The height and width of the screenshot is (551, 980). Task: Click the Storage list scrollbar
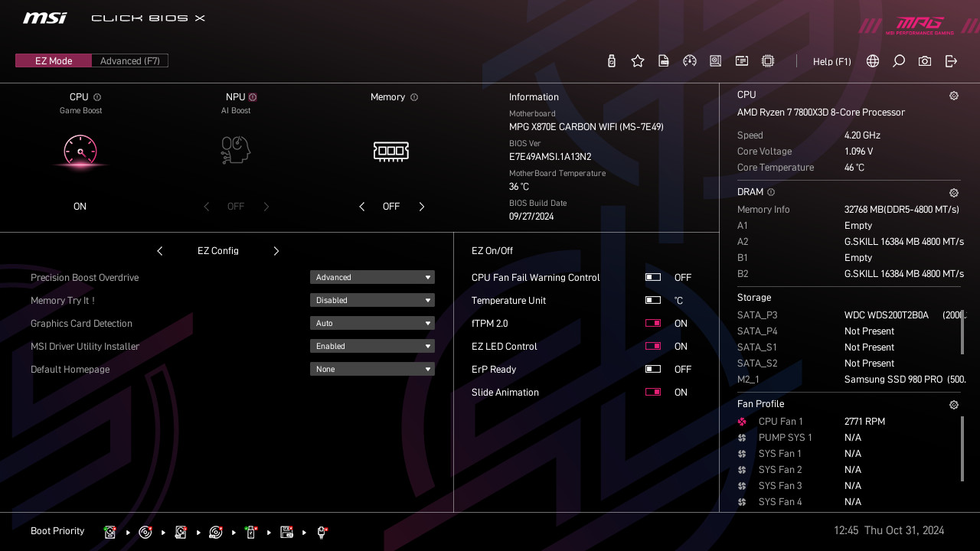coord(962,331)
